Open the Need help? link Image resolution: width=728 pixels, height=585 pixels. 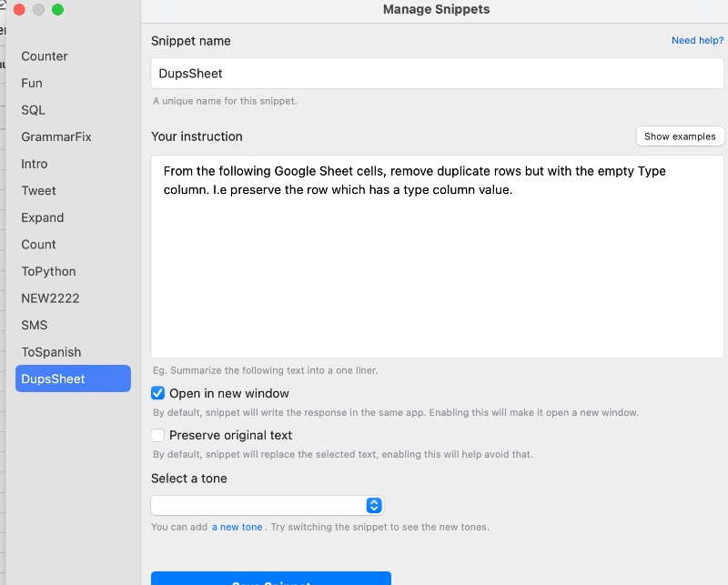click(697, 41)
